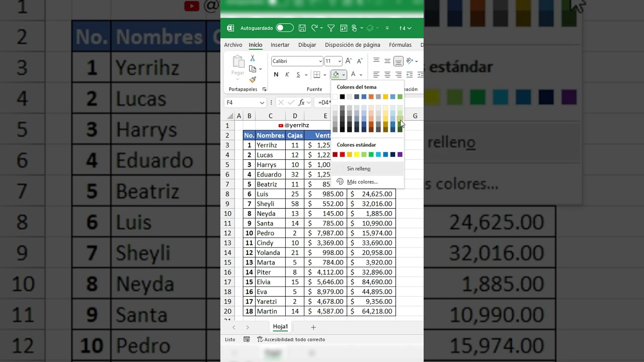Click the Cut scissors icon
Image resolution: width=644 pixels, height=362 pixels.
pos(253,58)
